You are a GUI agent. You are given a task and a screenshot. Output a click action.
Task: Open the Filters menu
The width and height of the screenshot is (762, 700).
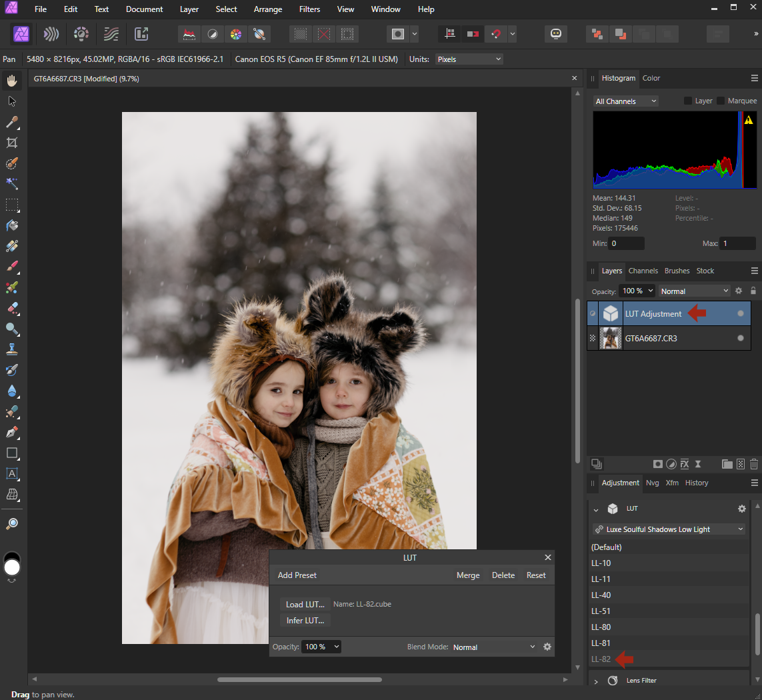(x=309, y=9)
